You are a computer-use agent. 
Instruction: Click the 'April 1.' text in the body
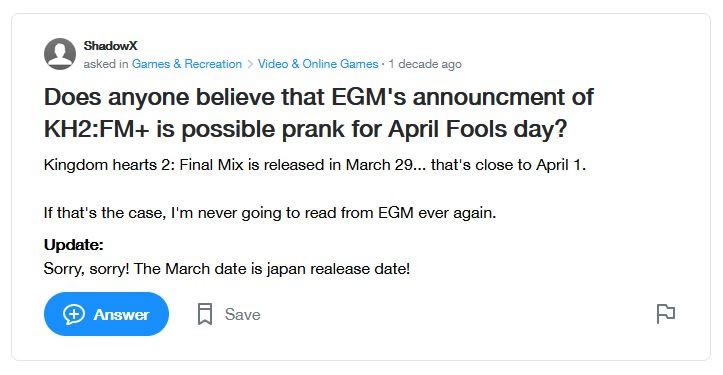click(x=561, y=165)
